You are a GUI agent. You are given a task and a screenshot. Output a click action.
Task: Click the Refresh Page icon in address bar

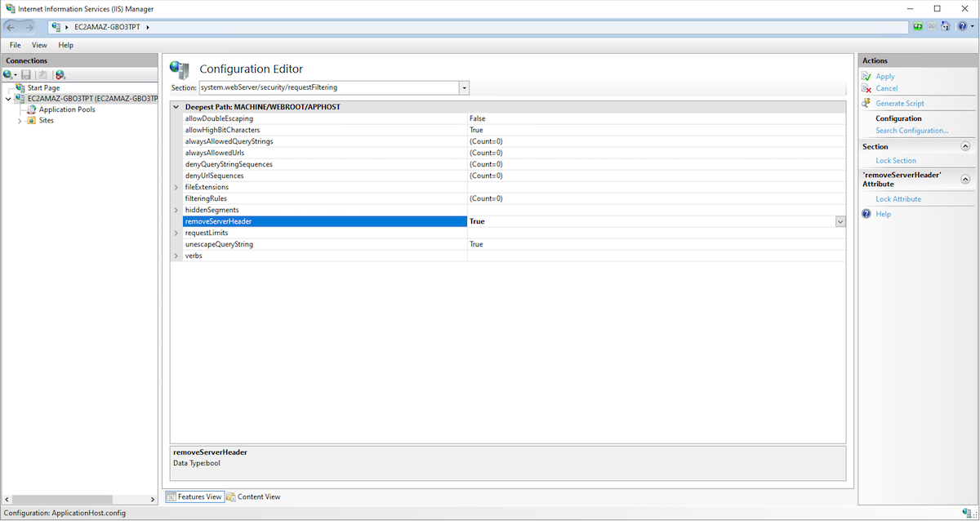pyautogui.click(x=918, y=27)
